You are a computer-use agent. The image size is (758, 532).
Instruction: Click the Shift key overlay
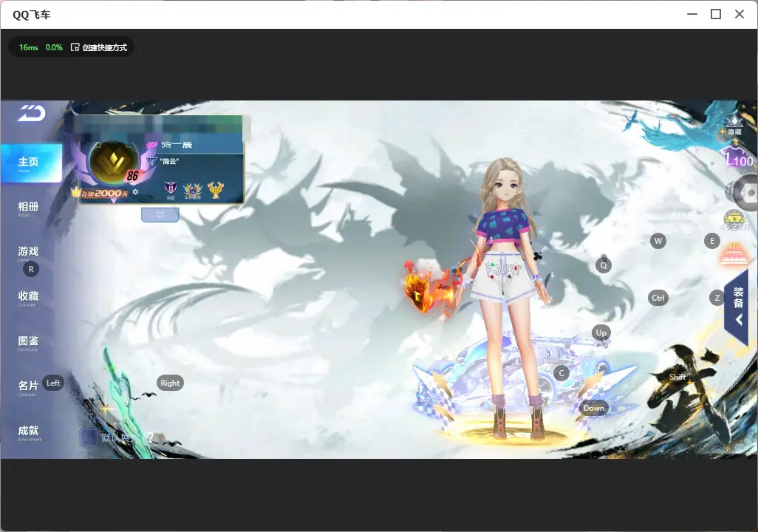[677, 377]
